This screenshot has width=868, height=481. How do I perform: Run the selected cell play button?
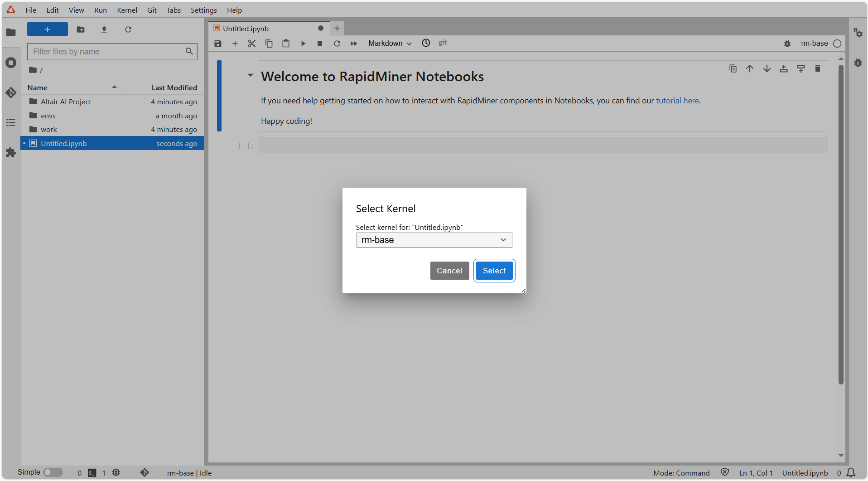(x=303, y=44)
